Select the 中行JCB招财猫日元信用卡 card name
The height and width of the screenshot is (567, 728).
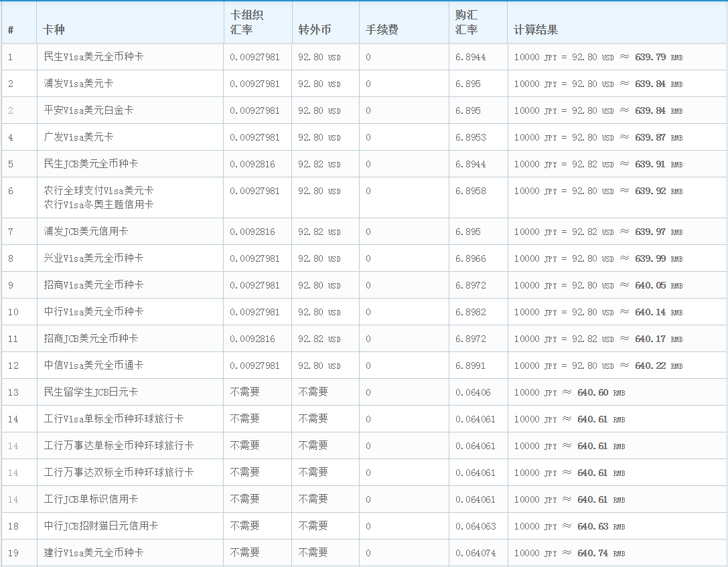(101, 526)
